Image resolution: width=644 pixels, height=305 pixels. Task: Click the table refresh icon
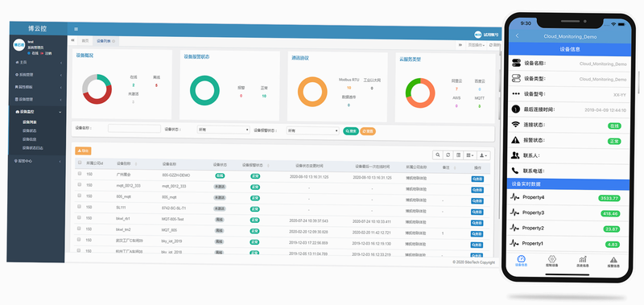[x=448, y=155]
